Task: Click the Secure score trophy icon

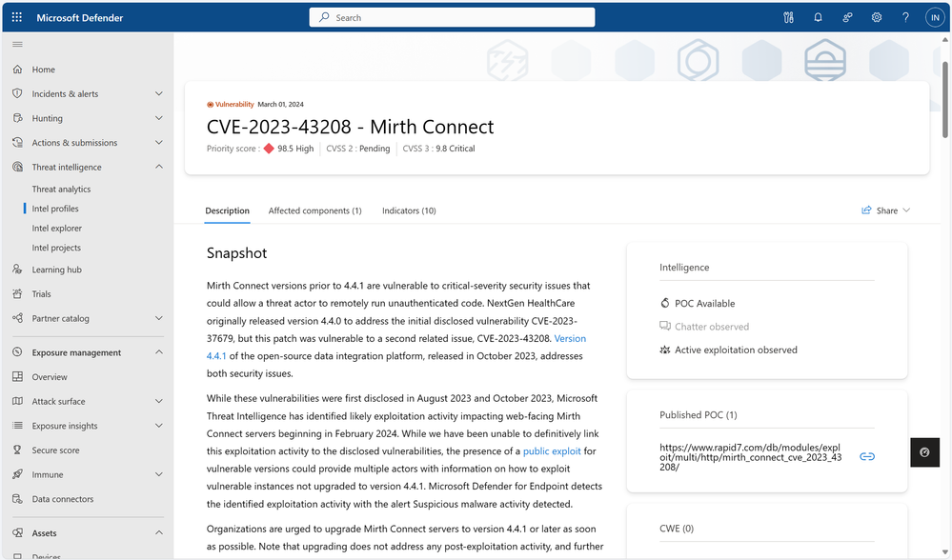Action: [17, 450]
